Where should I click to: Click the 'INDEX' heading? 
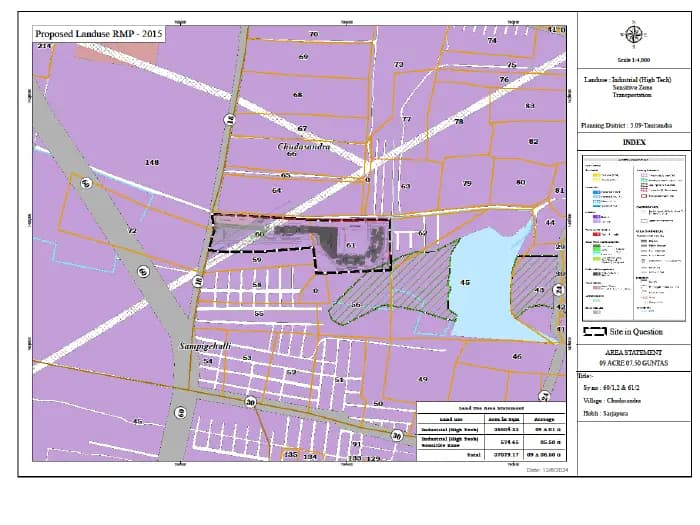(x=634, y=142)
